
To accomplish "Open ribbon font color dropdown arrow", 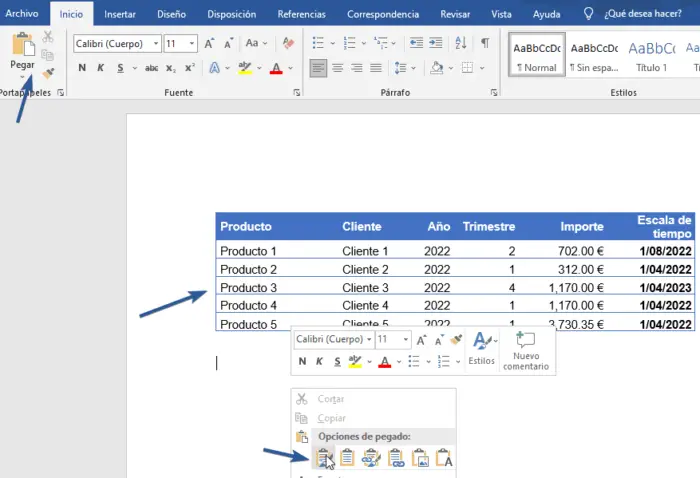I will (x=291, y=68).
